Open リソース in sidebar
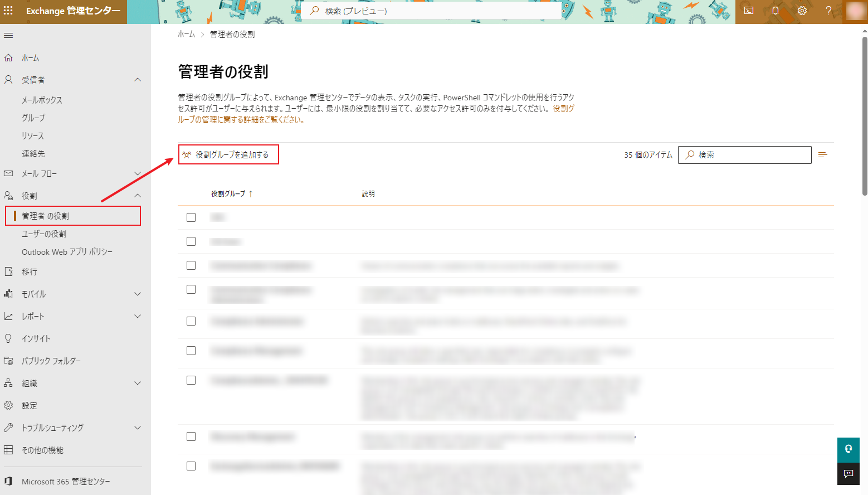The image size is (868, 495). [x=33, y=136]
